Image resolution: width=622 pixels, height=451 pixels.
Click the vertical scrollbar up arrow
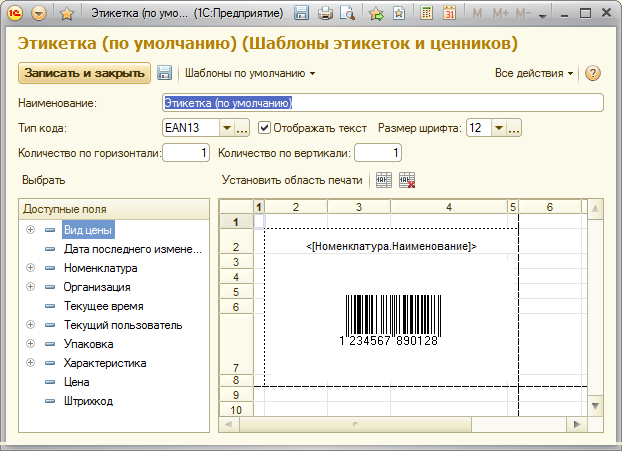pos(595,208)
